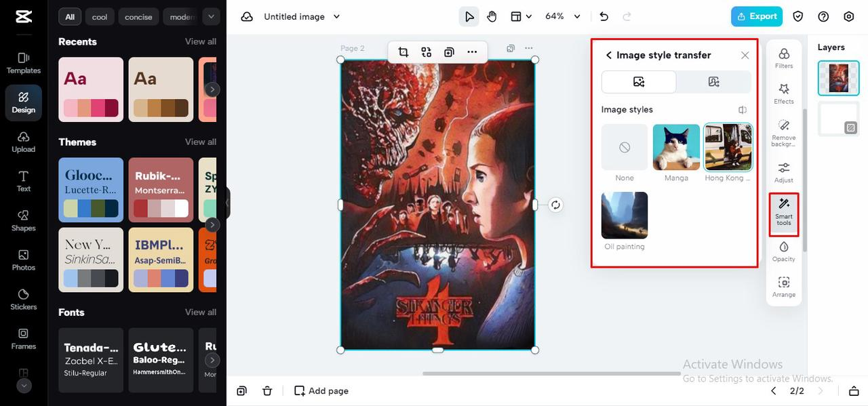Open the Effects tool
Viewport: 868px width, 406px height.
coord(784,94)
